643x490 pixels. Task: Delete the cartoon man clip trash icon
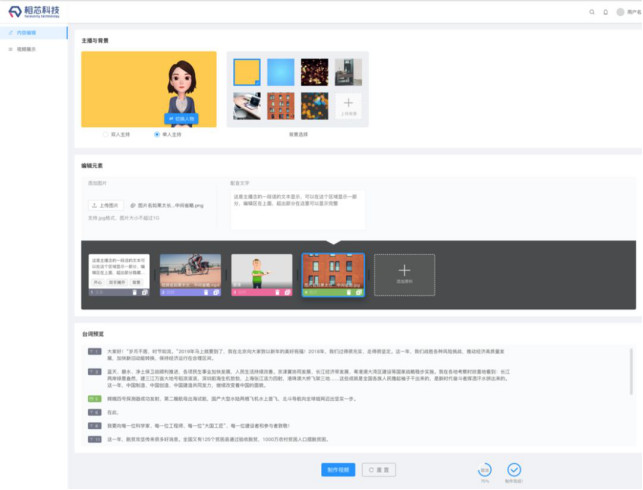tap(277, 292)
